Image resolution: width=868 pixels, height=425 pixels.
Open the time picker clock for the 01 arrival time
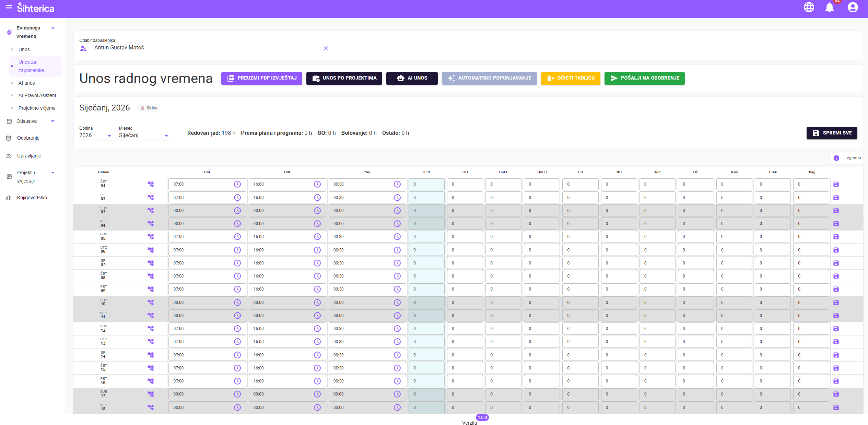coord(237,185)
